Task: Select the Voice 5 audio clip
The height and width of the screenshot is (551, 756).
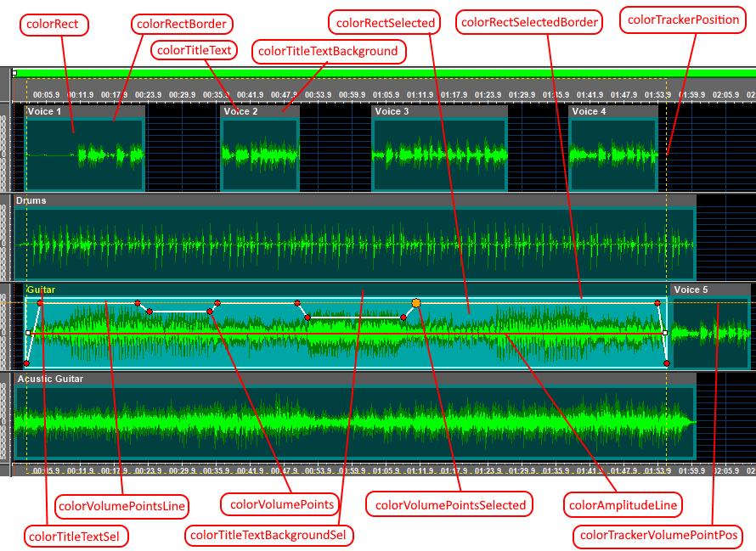Action: coord(710,333)
